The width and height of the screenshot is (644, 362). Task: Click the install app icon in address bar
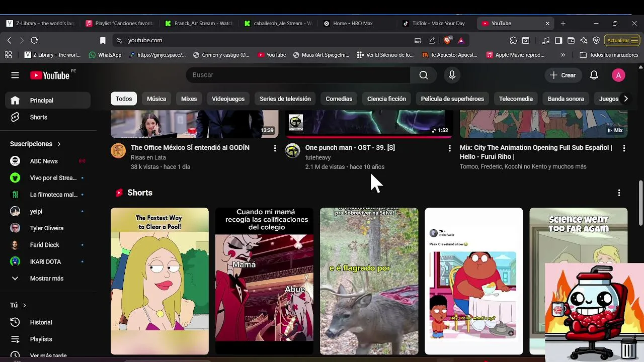coord(418,40)
